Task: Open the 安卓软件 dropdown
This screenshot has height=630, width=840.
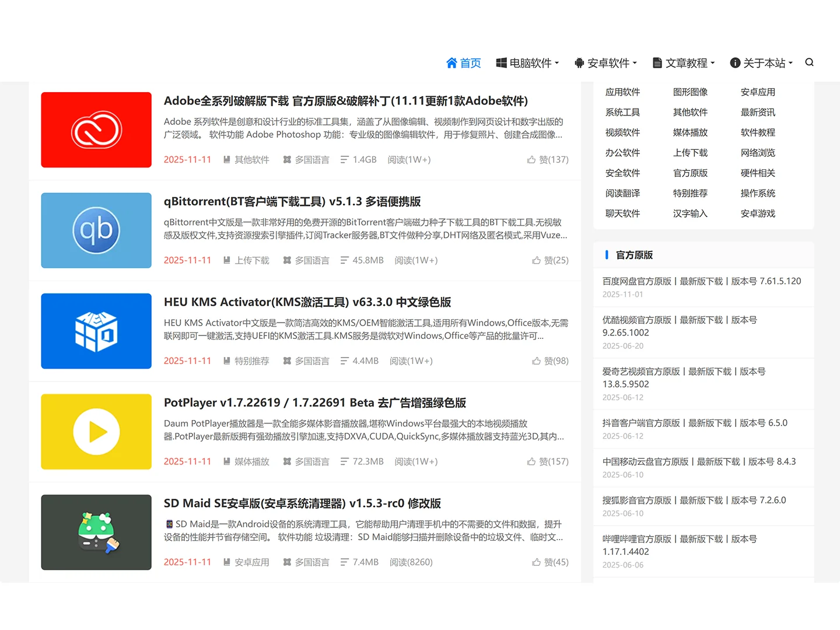Action: click(x=605, y=63)
